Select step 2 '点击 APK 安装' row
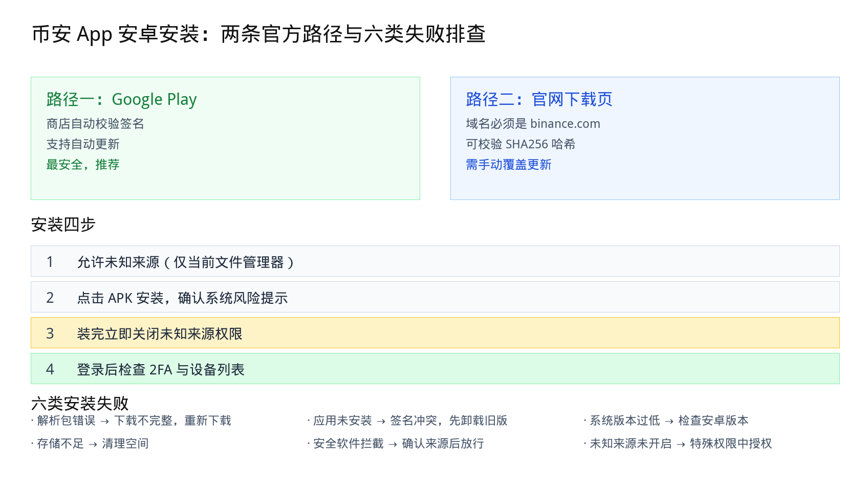The height and width of the screenshot is (491, 868). (435, 297)
